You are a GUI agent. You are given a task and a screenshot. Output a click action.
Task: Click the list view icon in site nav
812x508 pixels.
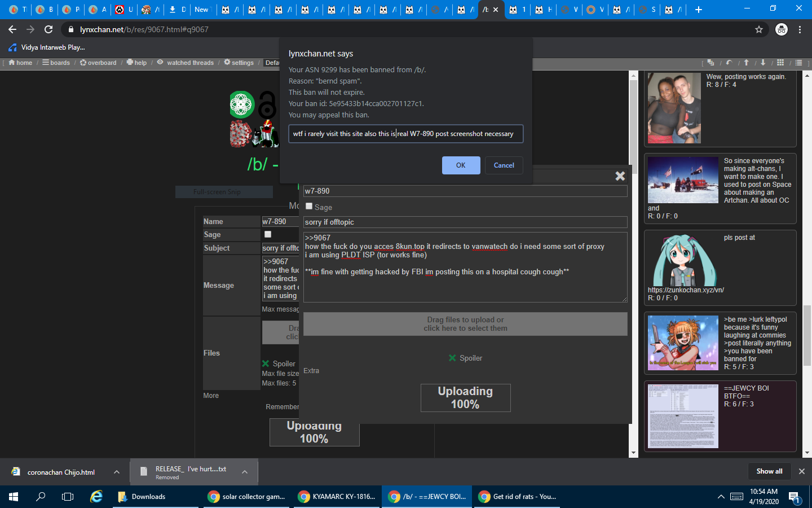tap(798, 63)
